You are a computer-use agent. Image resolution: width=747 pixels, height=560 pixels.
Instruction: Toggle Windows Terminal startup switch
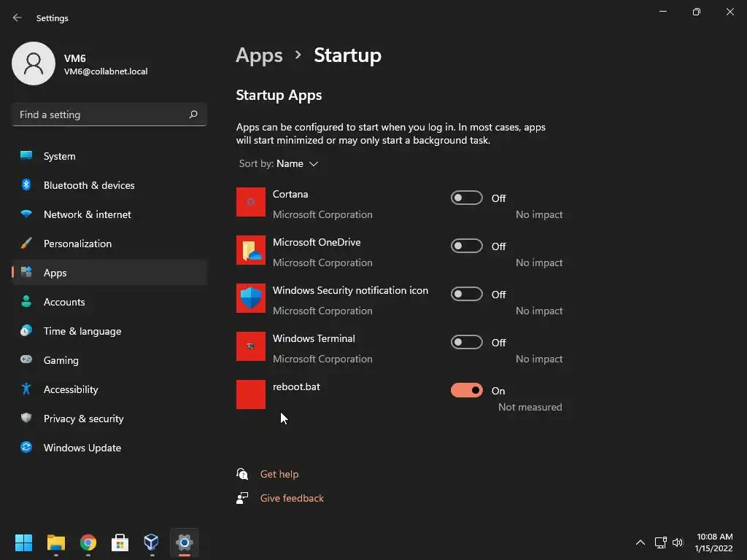point(467,342)
